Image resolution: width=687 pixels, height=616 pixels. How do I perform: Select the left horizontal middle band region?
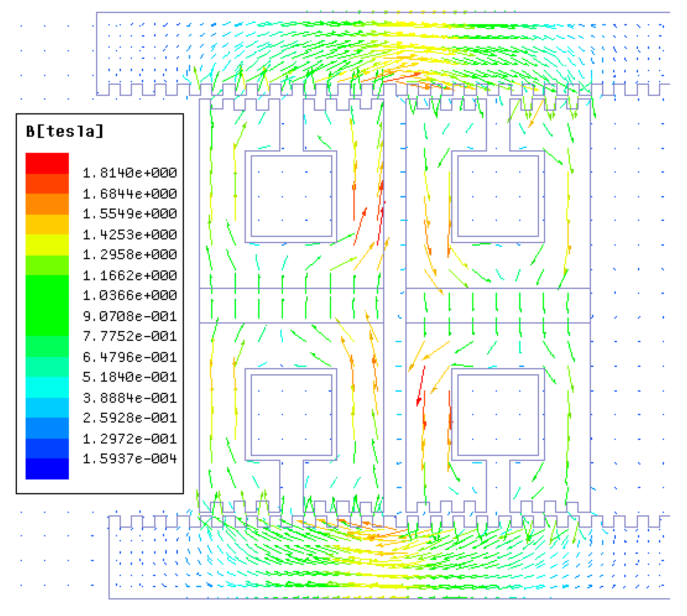coord(291,305)
